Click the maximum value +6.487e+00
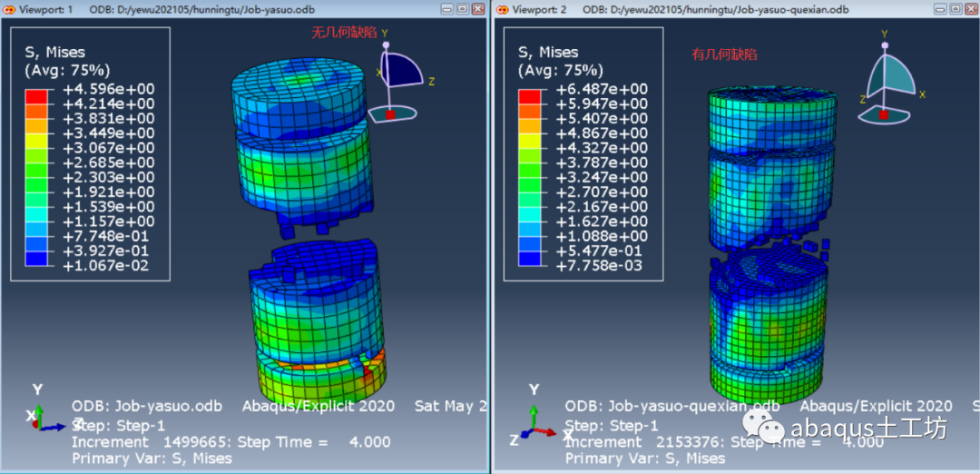 [602, 89]
